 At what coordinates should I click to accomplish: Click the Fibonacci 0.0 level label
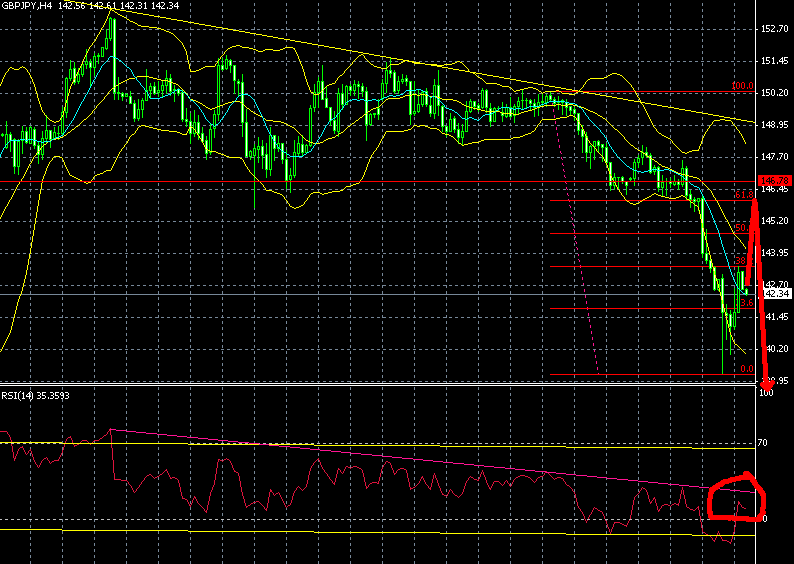pyautogui.click(x=747, y=369)
